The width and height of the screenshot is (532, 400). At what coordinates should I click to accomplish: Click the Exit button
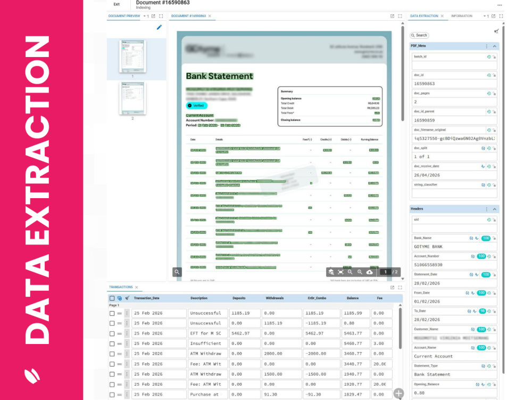tap(117, 4)
